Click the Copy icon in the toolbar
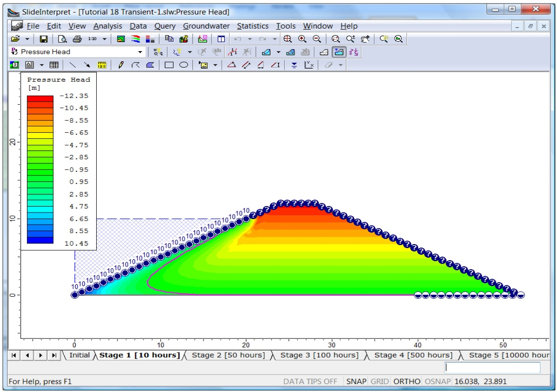557x392 pixels. point(169,39)
